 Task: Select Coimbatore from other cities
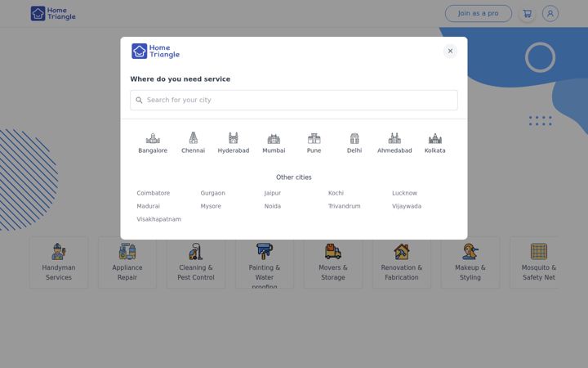(153, 193)
